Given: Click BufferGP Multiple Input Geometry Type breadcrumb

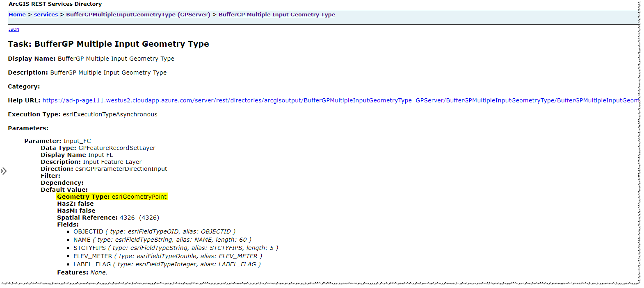Looking at the screenshot, I should tap(277, 14).
